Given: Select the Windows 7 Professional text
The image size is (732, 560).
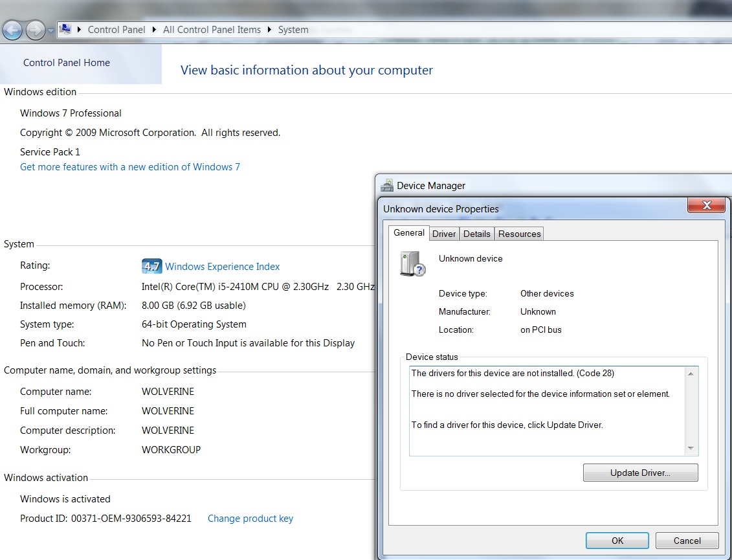Looking at the screenshot, I should click(x=71, y=113).
